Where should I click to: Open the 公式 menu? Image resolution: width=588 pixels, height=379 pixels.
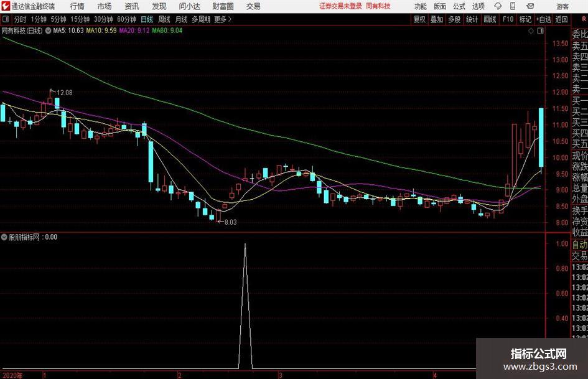click(x=459, y=6)
